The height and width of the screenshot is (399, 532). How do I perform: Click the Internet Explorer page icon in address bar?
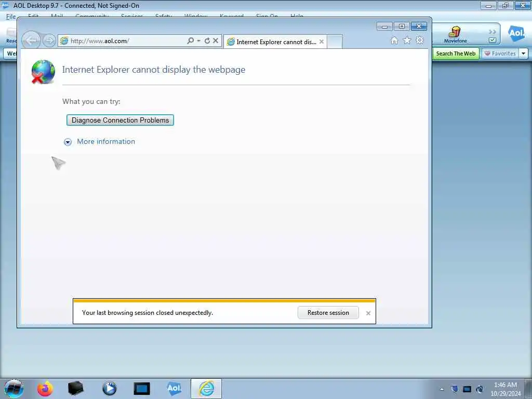(x=64, y=41)
